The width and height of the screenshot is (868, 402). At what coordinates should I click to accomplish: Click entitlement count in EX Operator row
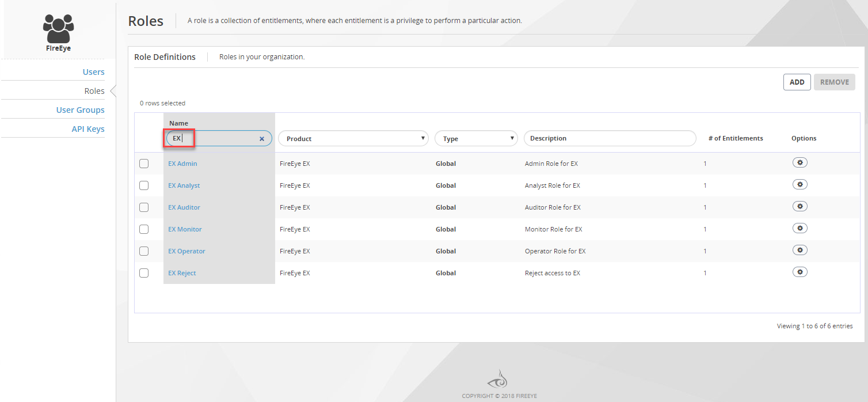[x=705, y=251]
